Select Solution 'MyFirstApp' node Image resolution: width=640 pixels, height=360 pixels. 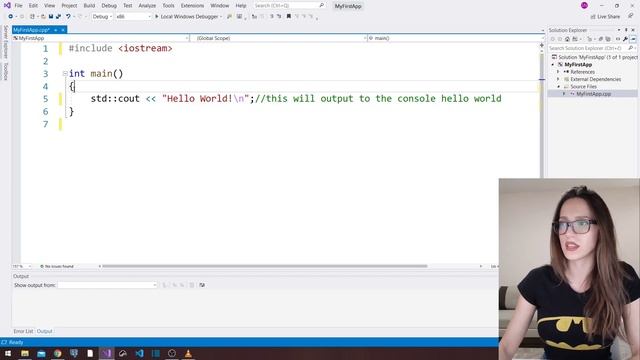pos(595,57)
